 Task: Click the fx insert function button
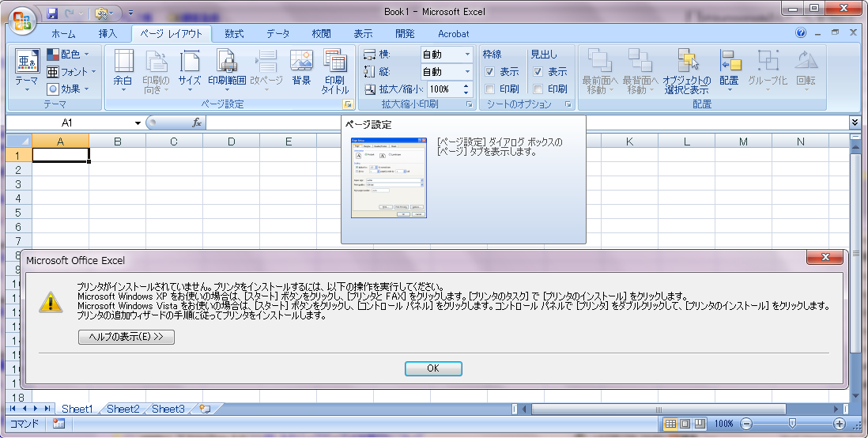pyautogui.click(x=197, y=123)
